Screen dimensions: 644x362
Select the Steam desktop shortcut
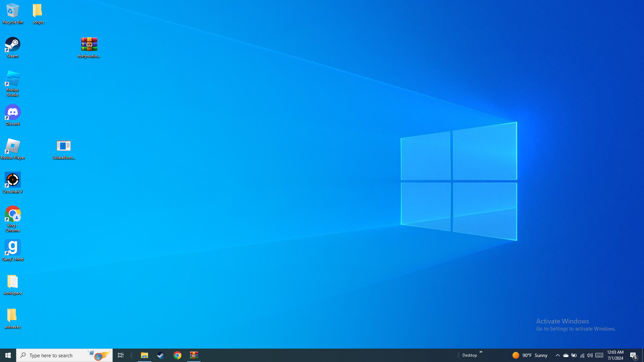click(13, 48)
